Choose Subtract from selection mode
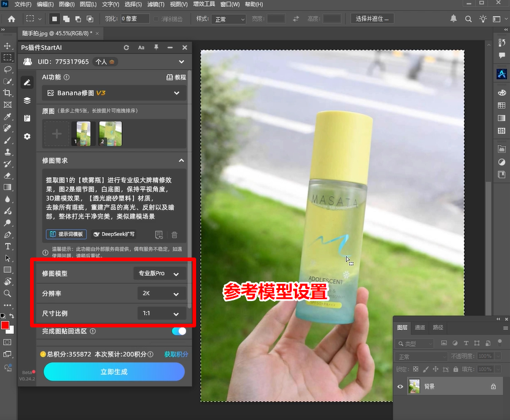The height and width of the screenshot is (420, 510). point(78,19)
